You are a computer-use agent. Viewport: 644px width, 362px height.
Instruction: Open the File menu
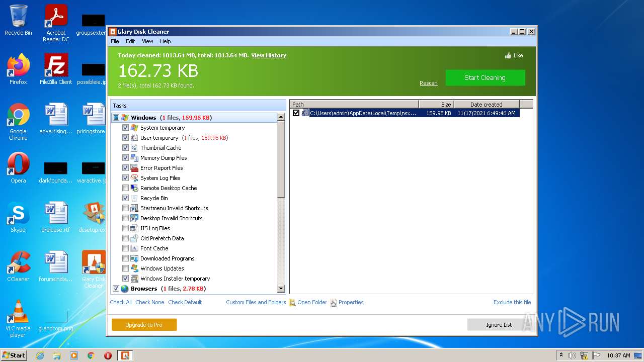pyautogui.click(x=115, y=41)
